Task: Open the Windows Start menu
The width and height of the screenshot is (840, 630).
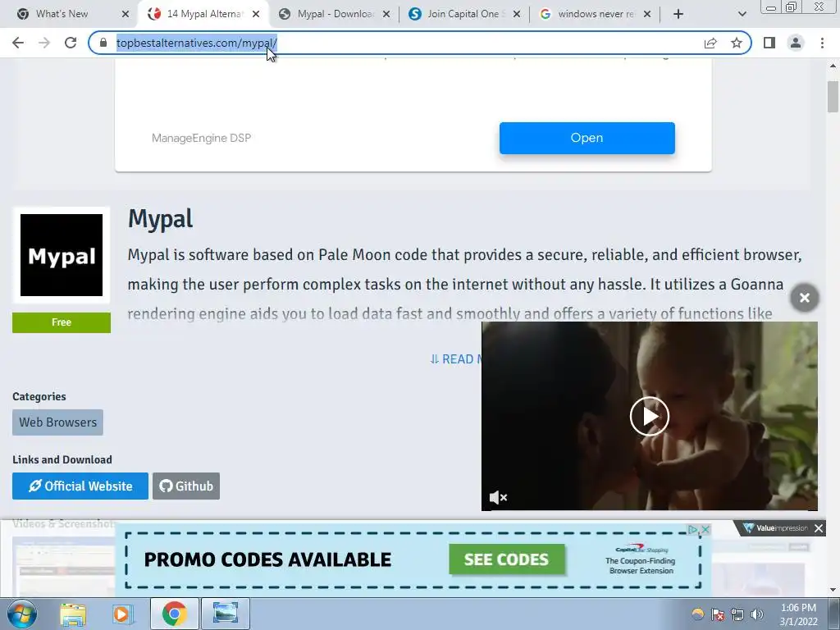Action: click(x=22, y=614)
